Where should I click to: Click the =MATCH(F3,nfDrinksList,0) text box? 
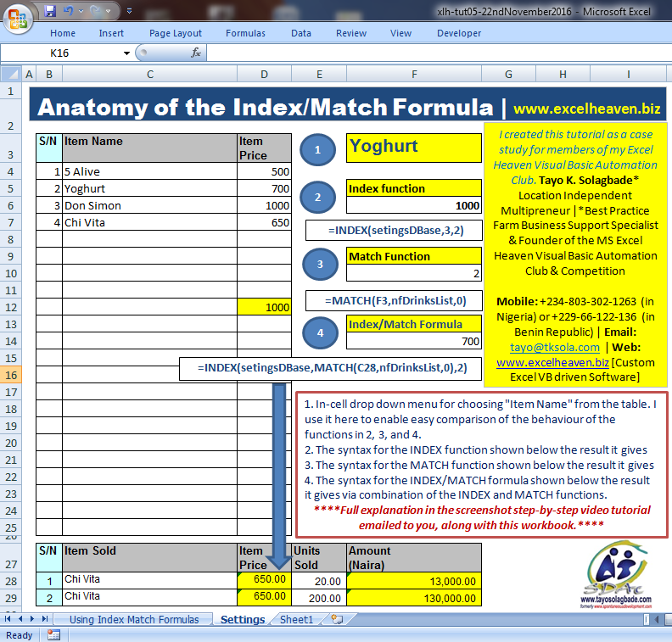tap(394, 301)
